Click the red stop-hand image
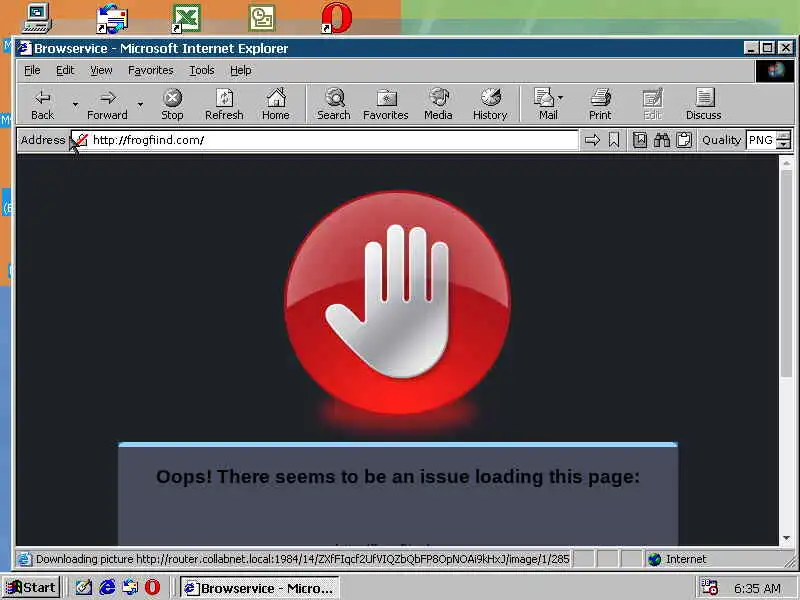 [397, 303]
